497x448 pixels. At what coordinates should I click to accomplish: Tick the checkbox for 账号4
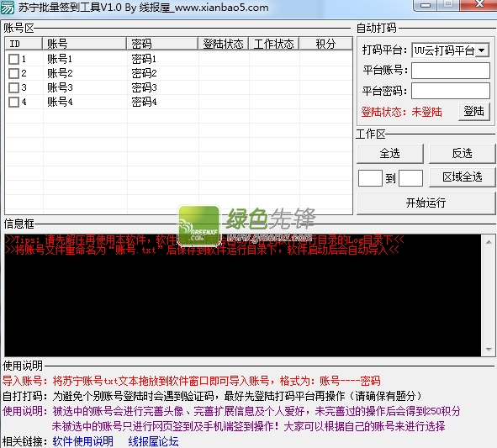pyautogui.click(x=13, y=102)
